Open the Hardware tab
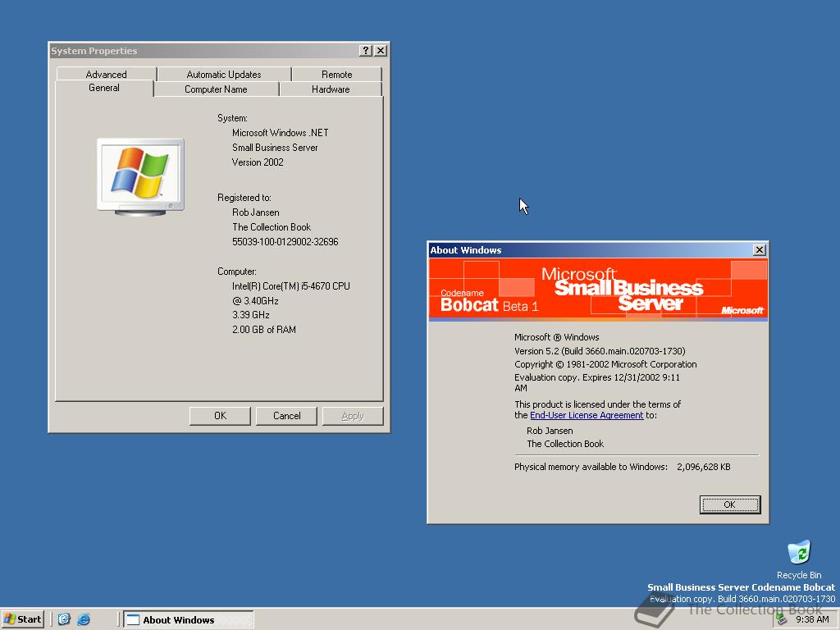 (331, 89)
